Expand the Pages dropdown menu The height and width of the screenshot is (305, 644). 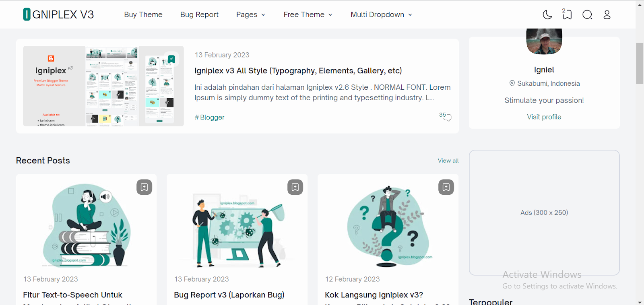(251, 14)
